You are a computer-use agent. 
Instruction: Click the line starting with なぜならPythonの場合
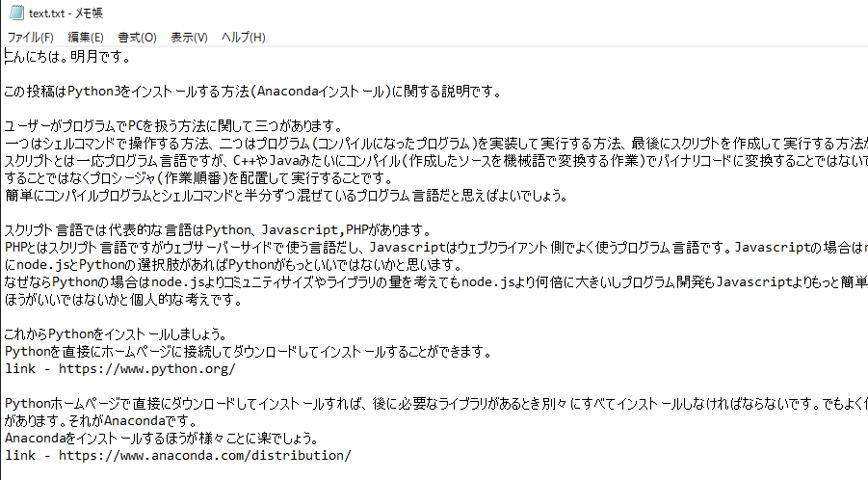436,281
